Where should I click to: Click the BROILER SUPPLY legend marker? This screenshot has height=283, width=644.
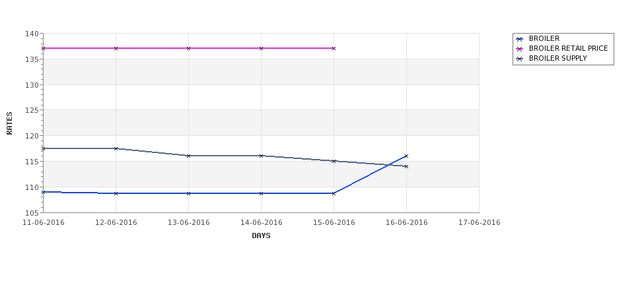(520, 59)
